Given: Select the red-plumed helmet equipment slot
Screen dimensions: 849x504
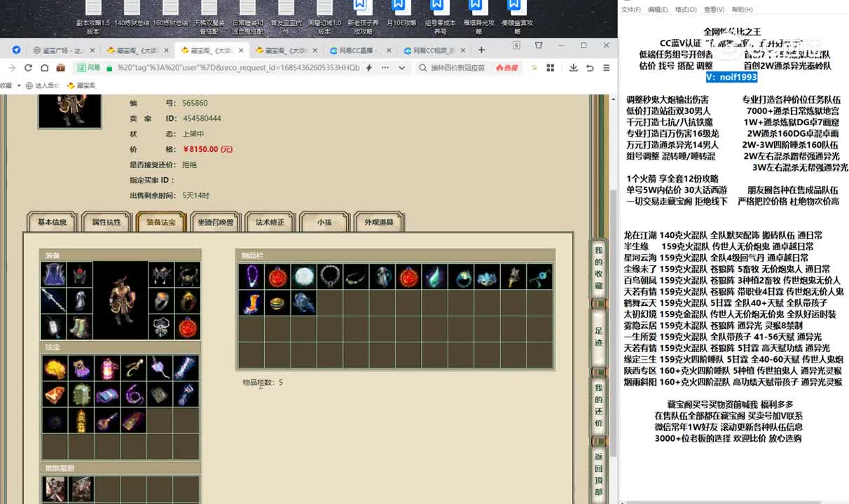Looking at the screenshot, I should click(x=80, y=275).
